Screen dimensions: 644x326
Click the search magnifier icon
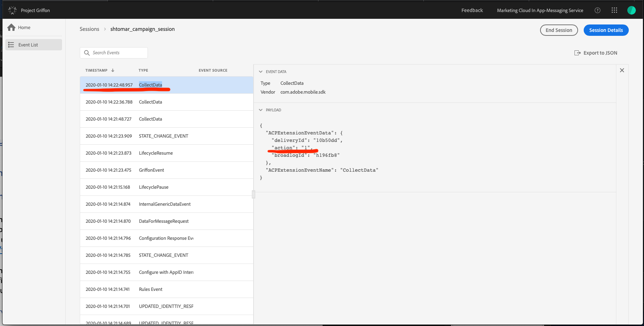pyautogui.click(x=87, y=53)
